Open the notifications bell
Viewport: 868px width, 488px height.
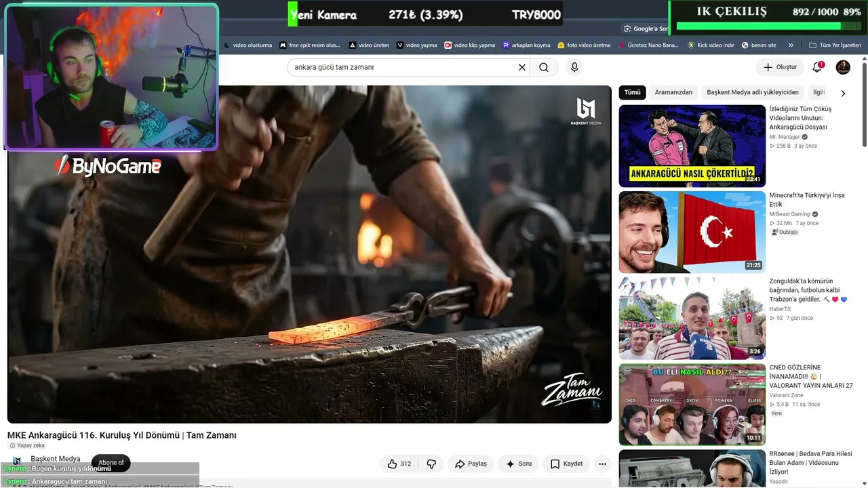pyautogui.click(x=817, y=67)
